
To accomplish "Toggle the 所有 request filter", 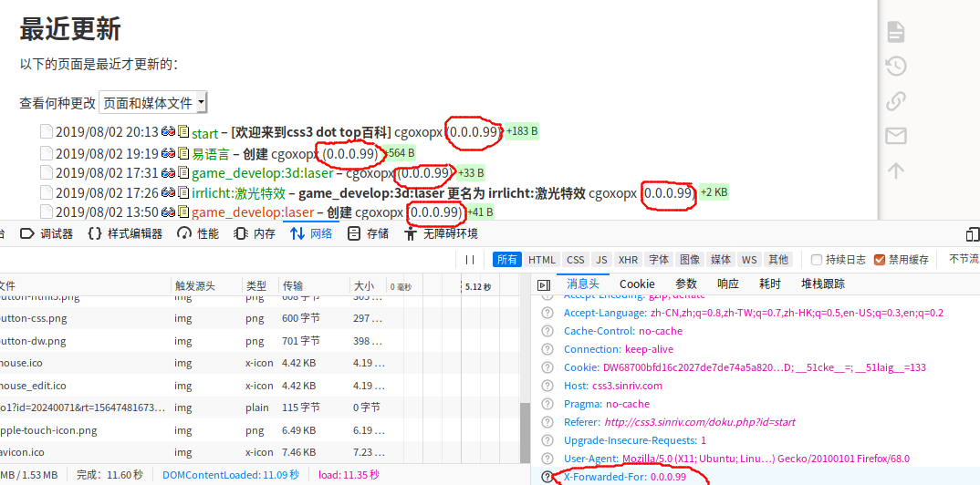I will (x=506, y=260).
